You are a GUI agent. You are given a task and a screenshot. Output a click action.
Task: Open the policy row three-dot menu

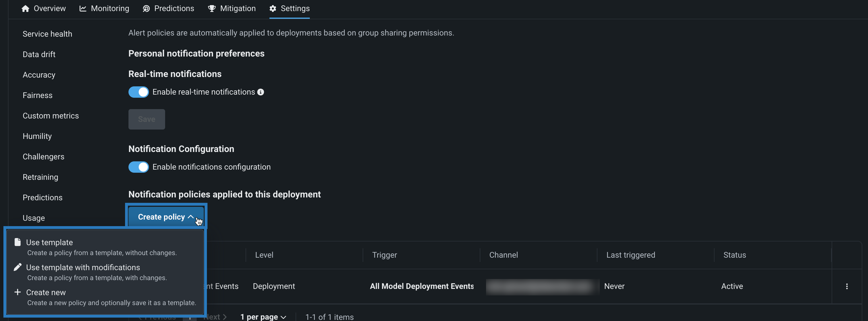coord(846,286)
